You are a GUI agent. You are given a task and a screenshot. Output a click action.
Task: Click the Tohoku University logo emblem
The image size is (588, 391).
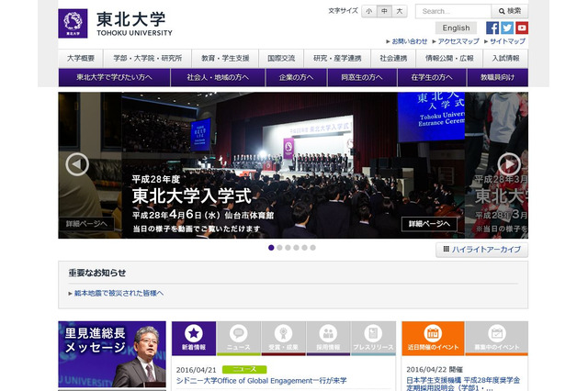click(x=73, y=23)
